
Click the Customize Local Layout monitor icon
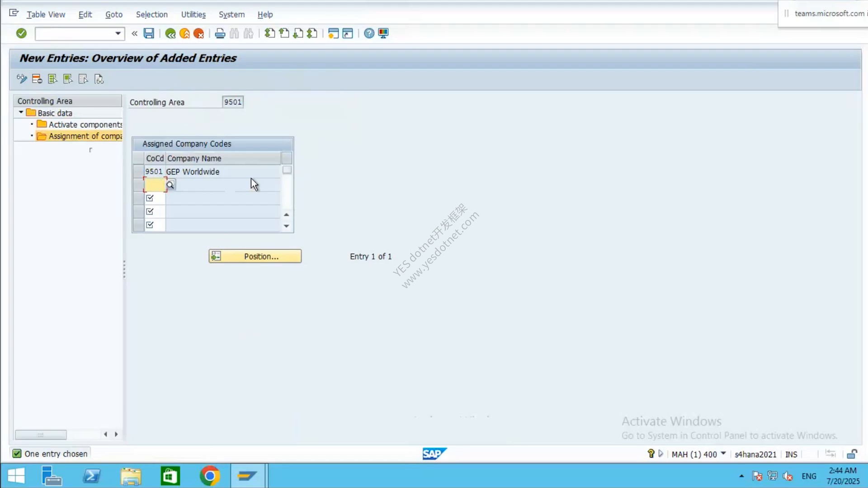tap(383, 33)
